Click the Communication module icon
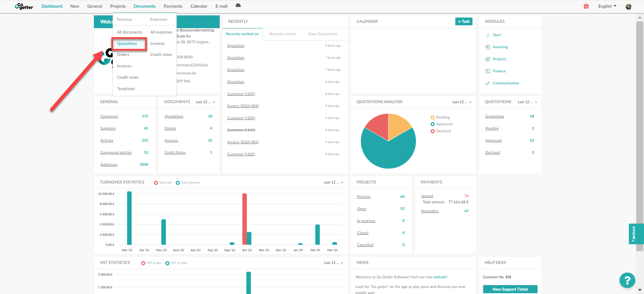Viewport: 644px width, 294px height. [488, 83]
